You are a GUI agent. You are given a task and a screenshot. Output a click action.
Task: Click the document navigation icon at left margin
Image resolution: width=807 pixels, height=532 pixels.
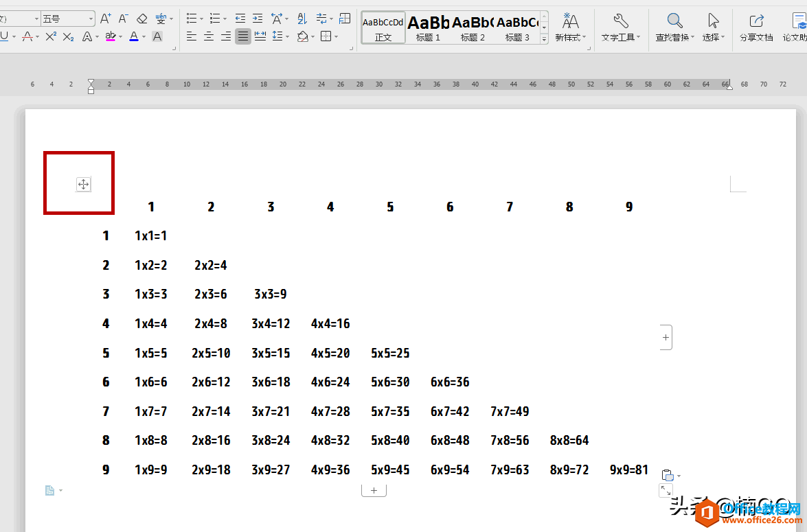(x=50, y=490)
